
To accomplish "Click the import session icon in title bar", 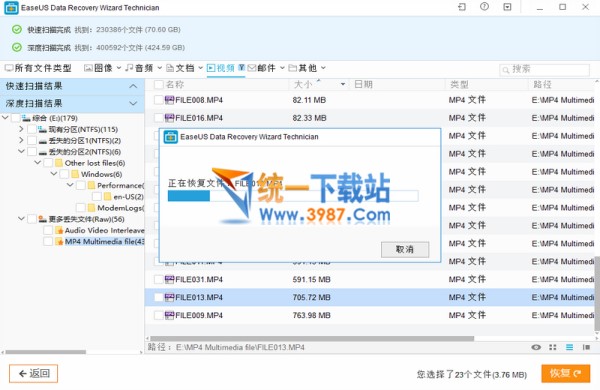I will [462, 7].
